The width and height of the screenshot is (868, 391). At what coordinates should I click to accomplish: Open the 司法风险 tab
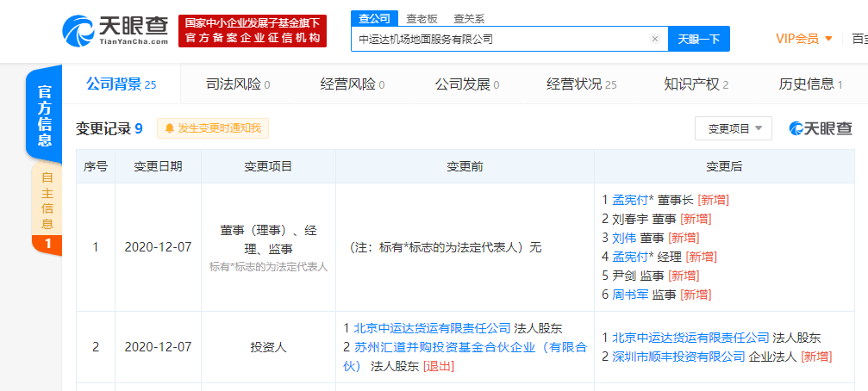coord(238,84)
